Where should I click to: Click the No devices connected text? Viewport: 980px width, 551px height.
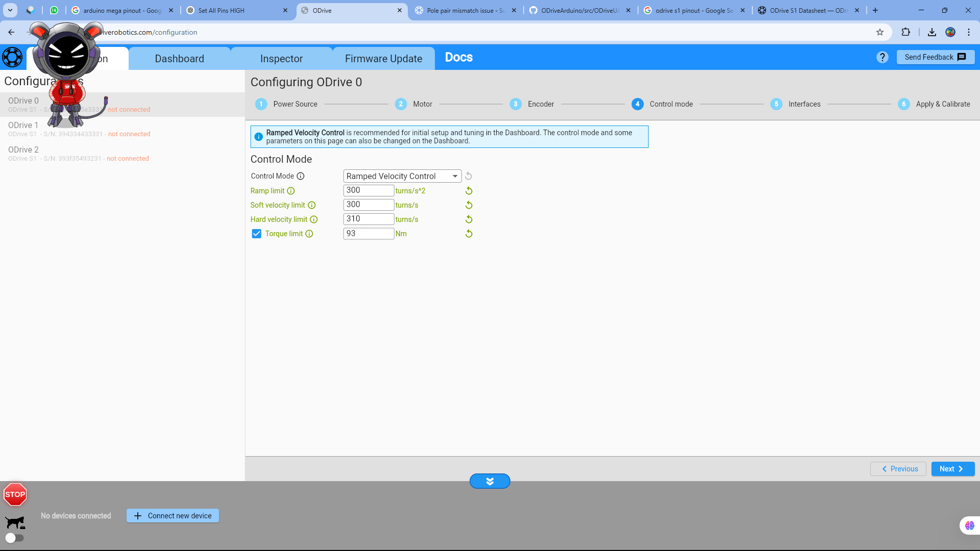coord(76,516)
